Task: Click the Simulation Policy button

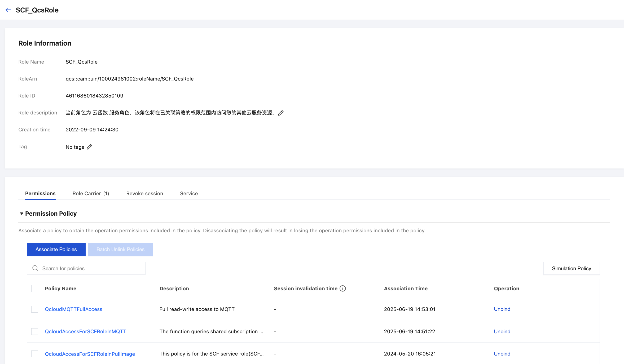Action: coord(571,268)
